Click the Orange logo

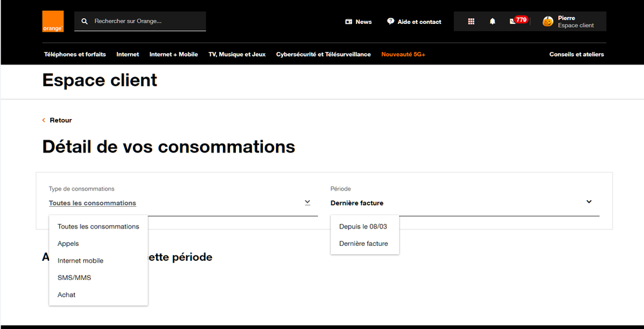[x=53, y=21]
